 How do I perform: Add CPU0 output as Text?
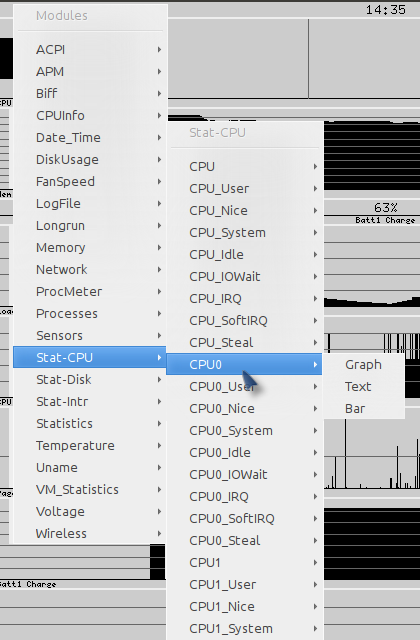[x=363, y=387]
